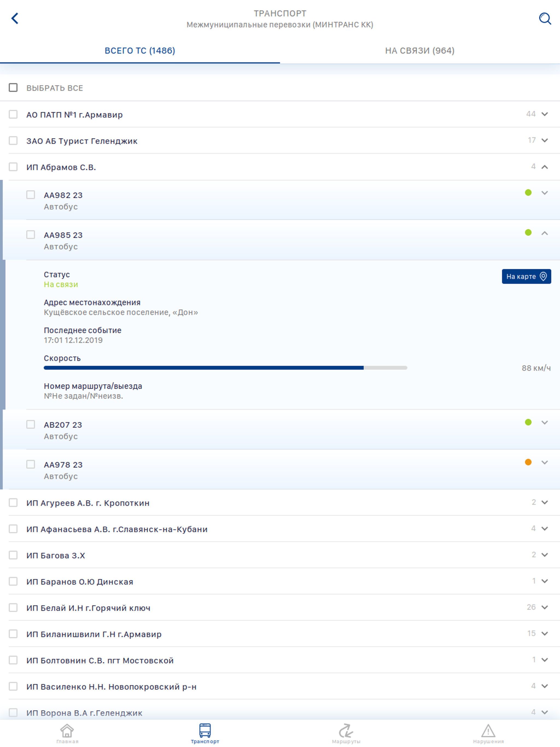The height and width of the screenshot is (747, 560).
Task: Check ИП Агуреев А.В. г. Кропоткин checkbox
Action: 13,503
